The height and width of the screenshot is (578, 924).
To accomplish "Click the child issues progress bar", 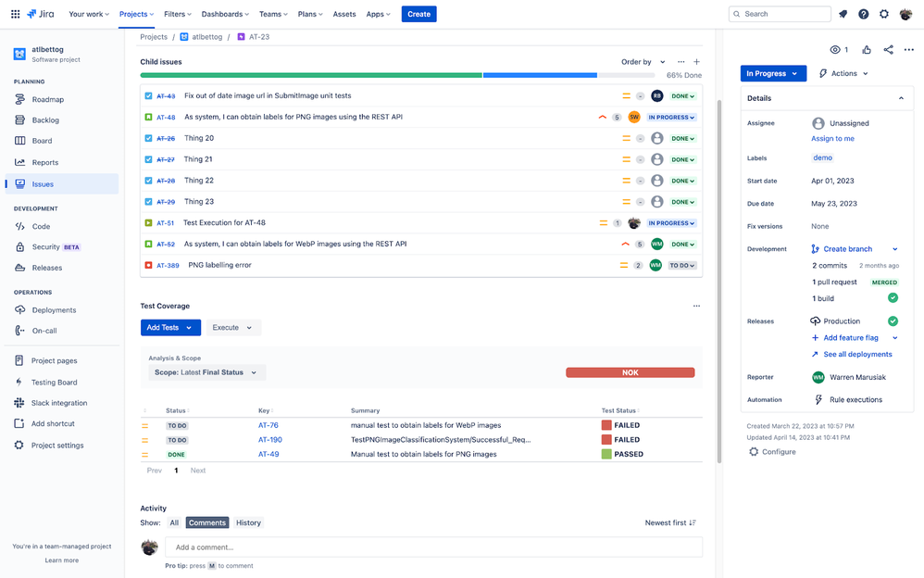I will click(x=397, y=76).
